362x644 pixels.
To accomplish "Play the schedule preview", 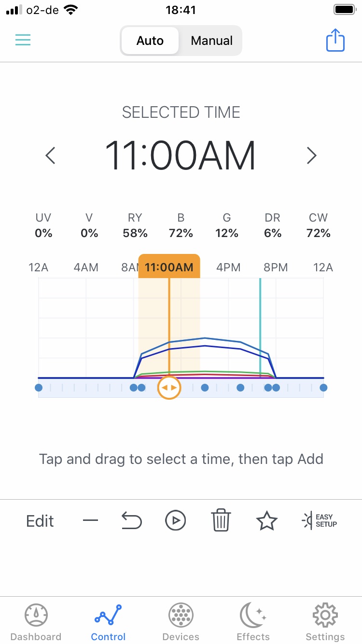I will coord(175,520).
